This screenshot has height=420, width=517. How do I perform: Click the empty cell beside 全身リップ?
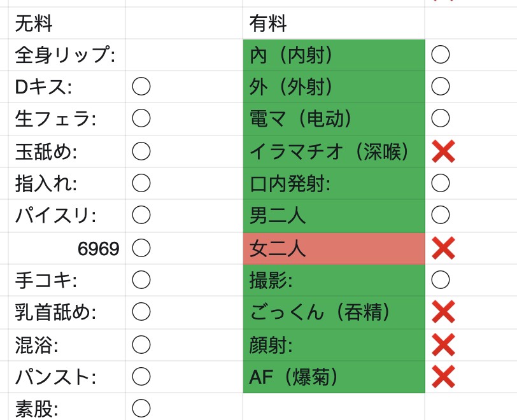(x=184, y=55)
